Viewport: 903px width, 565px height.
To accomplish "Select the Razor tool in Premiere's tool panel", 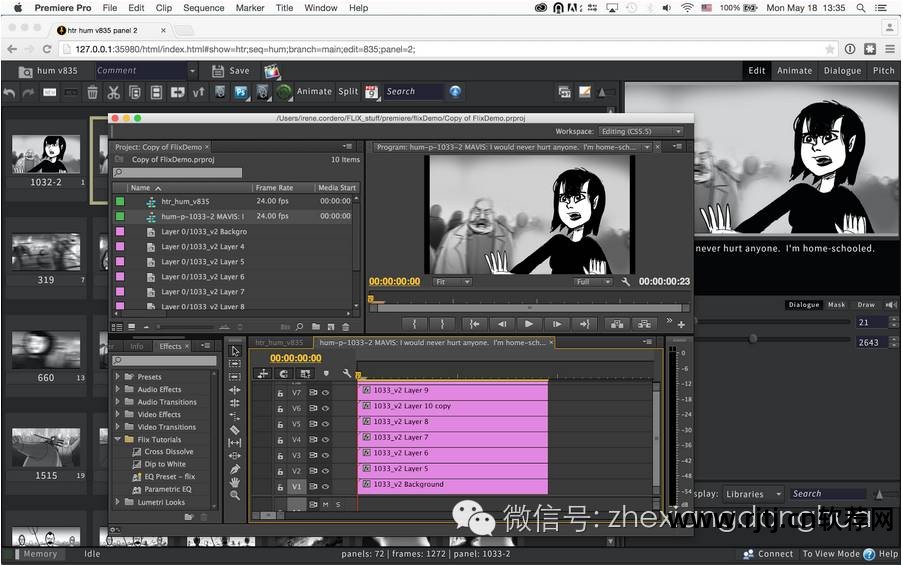I will point(235,428).
